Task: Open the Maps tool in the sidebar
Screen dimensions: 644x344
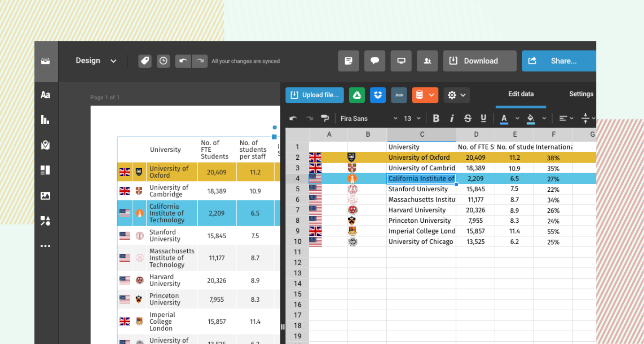Action: click(x=46, y=145)
